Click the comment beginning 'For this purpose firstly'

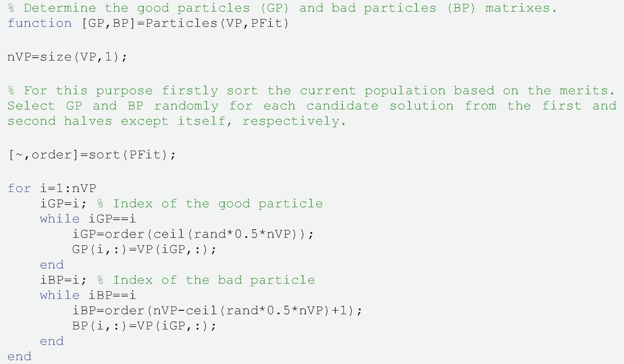click(x=312, y=91)
